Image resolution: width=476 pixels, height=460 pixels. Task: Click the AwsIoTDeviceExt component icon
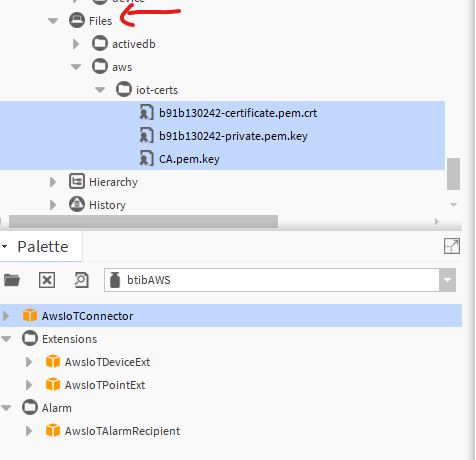[x=53, y=362]
